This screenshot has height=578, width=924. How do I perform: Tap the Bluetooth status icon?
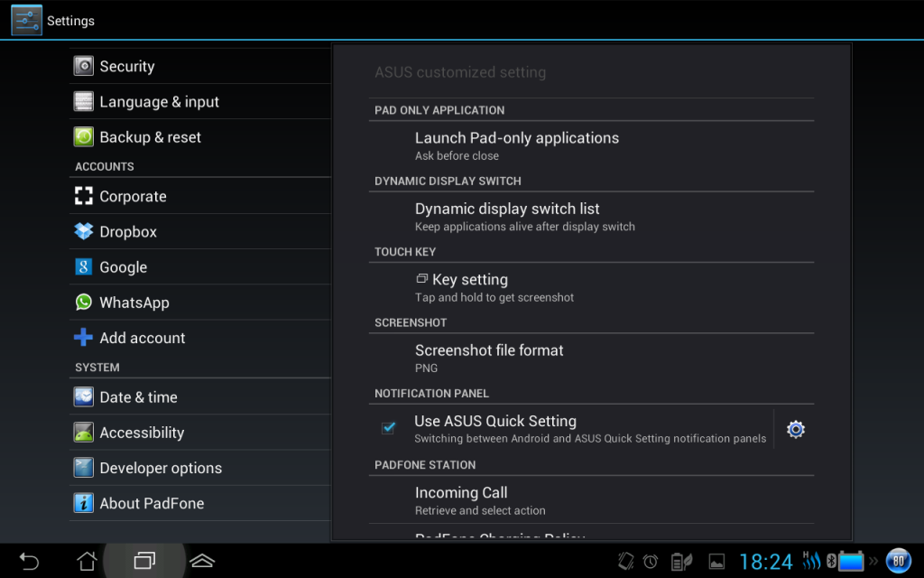tap(831, 561)
